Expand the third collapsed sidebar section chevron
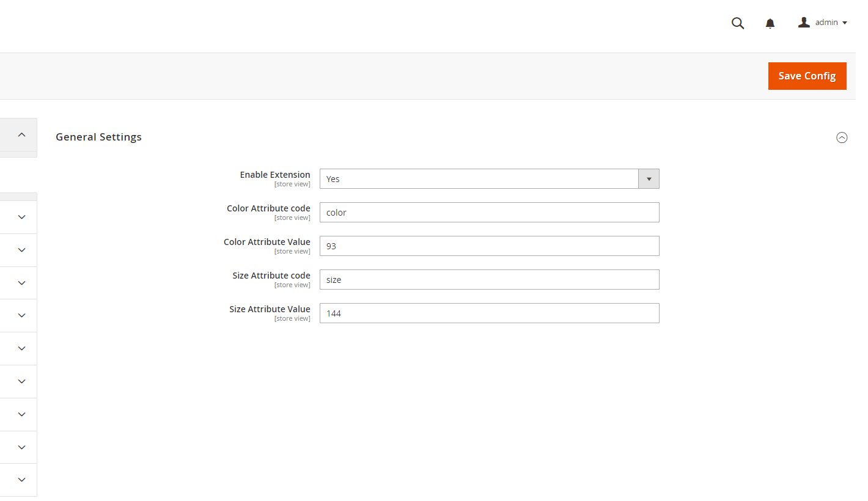The height and width of the screenshot is (501, 868). [x=21, y=283]
